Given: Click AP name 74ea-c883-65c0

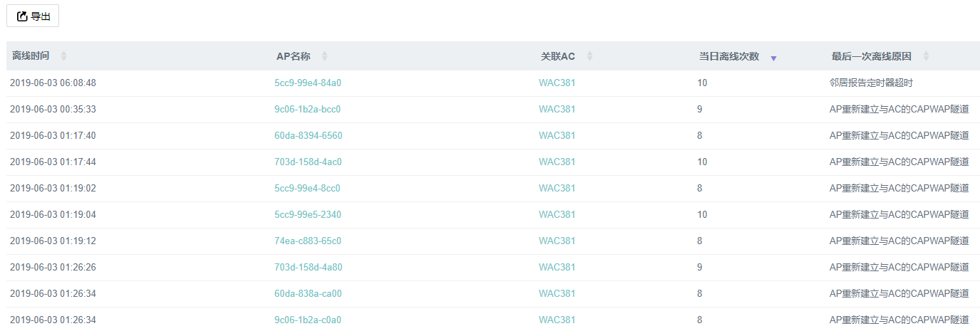Looking at the screenshot, I should (x=308, y=241).
